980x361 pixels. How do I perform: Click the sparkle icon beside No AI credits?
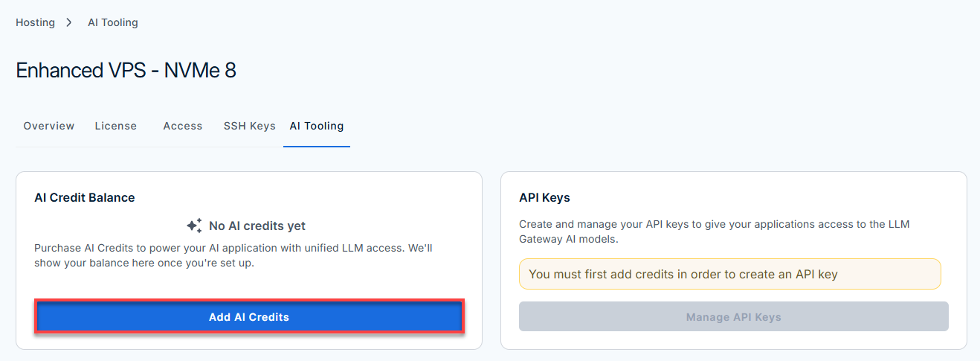[x=194, y=226]
